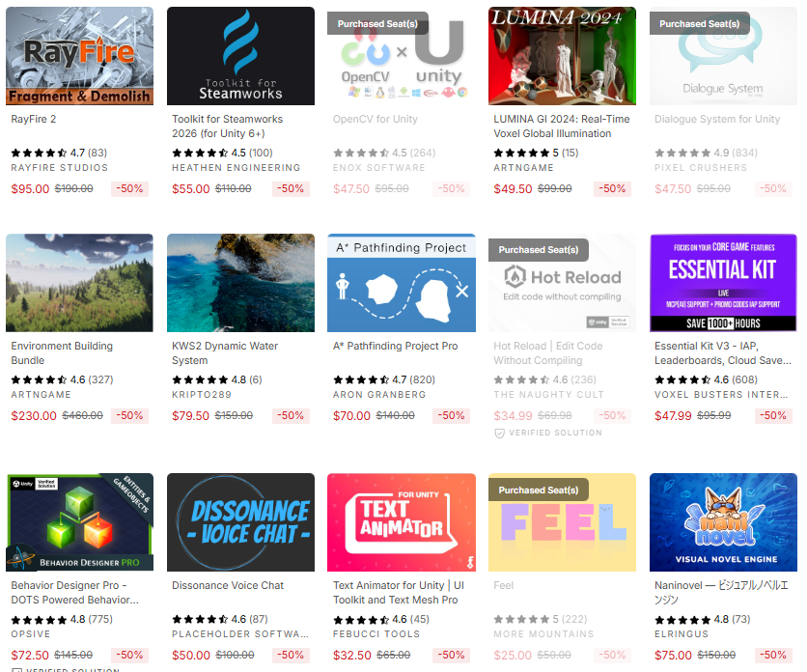Open Environment Building Bundle landscape image
Viewport: 807px width, 672px height.
tap(79, 283)
